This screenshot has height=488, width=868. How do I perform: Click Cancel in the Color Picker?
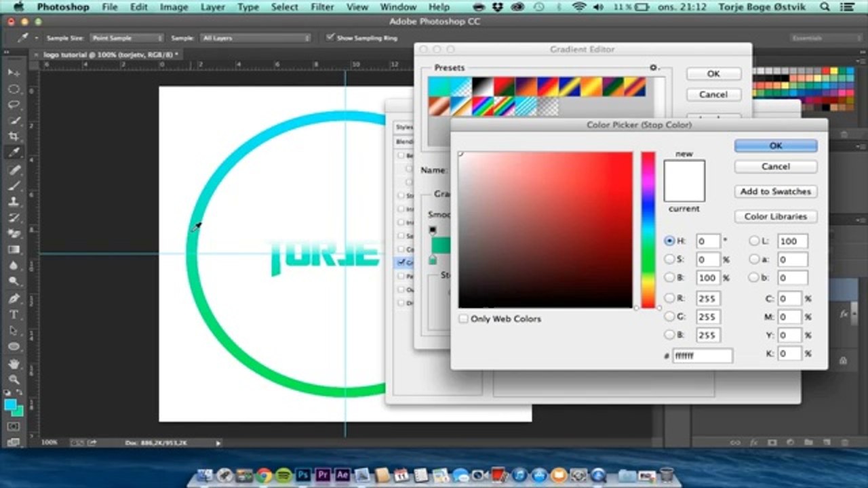(x=776, y=166)
